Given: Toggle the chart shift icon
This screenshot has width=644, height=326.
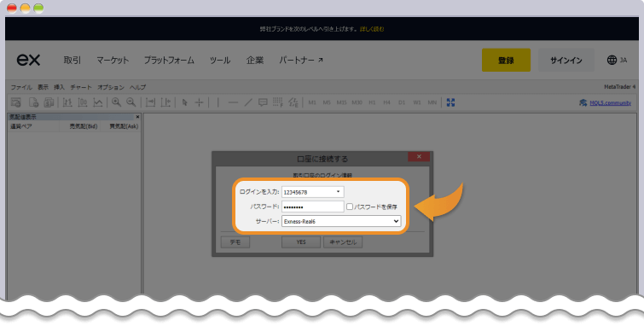Looking at the screenshot, I should 165,102.
